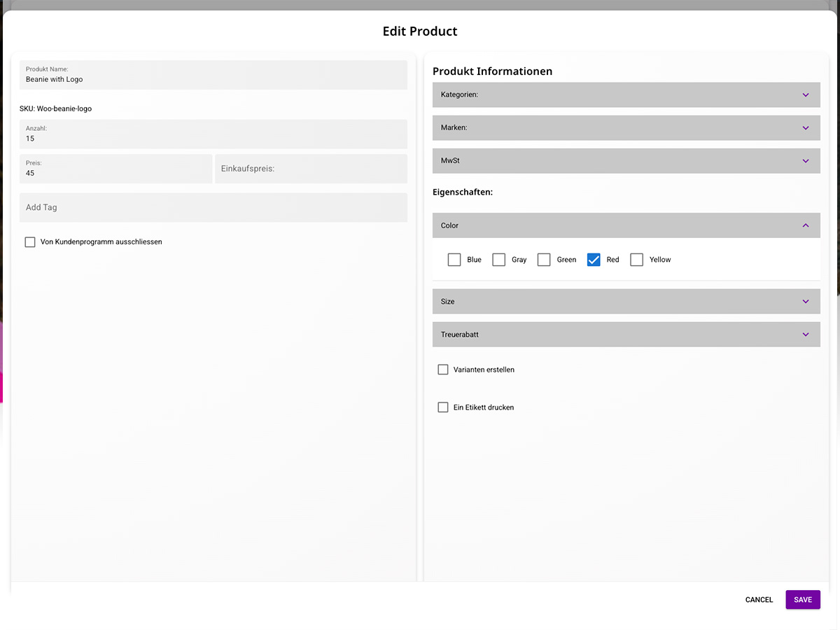The height and width of the screenshot is (630, 840).
Task: Enable Varianten erstellen checkbox
Action: click(443, 370)
